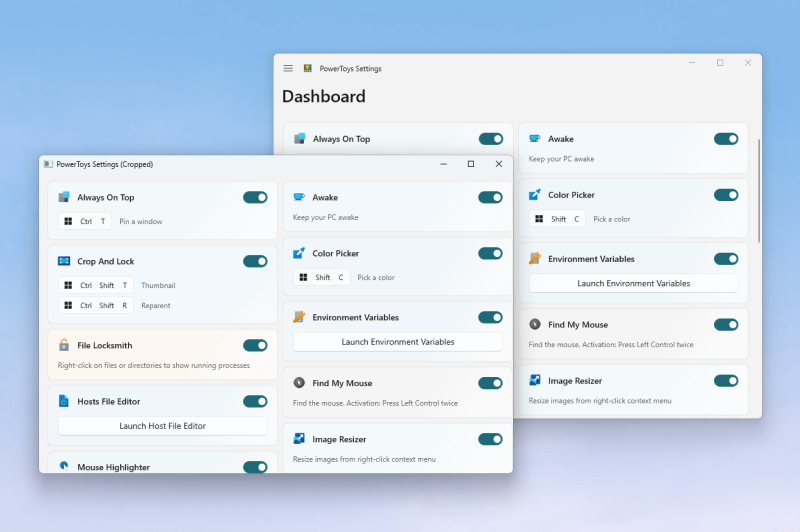
Task: Click Find My Mouse icon in Dashboard window
Action: point(535,324)
